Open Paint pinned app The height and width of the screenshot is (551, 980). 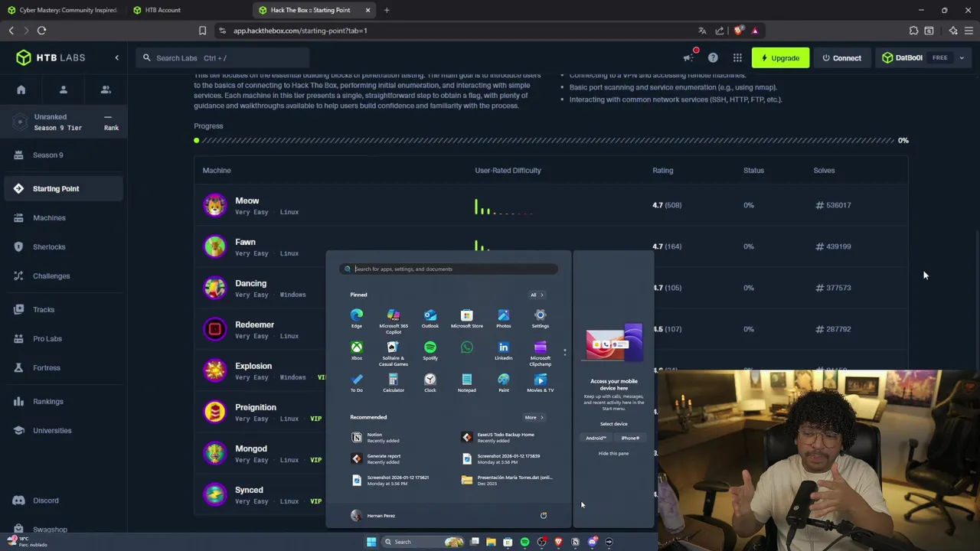point(504,383)
